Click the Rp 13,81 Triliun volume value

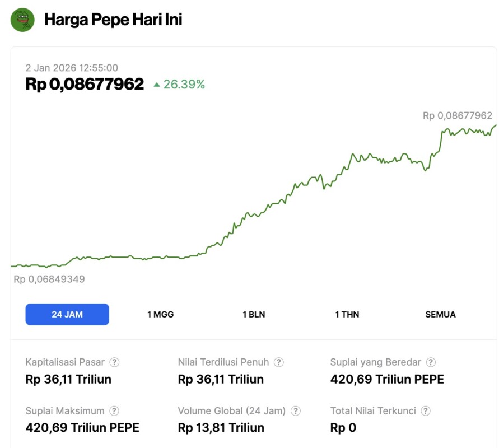[x=221, y=428]
